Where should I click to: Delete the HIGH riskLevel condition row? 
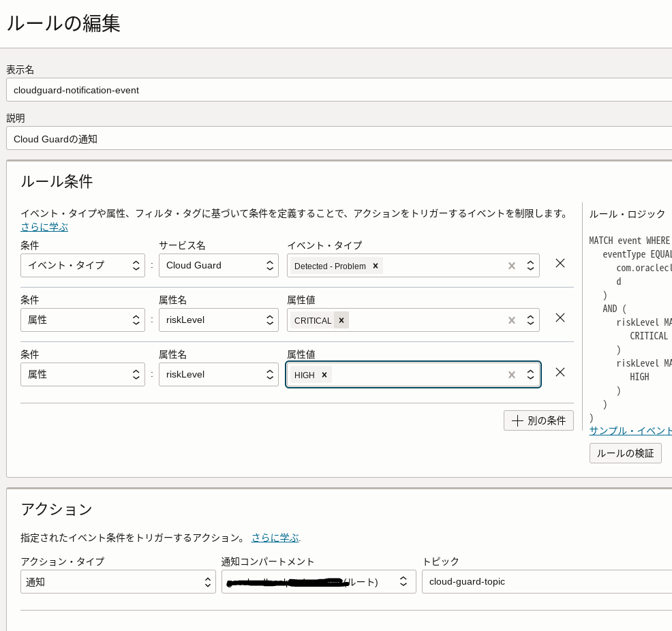pyautogui.click(x=560, y=372)
